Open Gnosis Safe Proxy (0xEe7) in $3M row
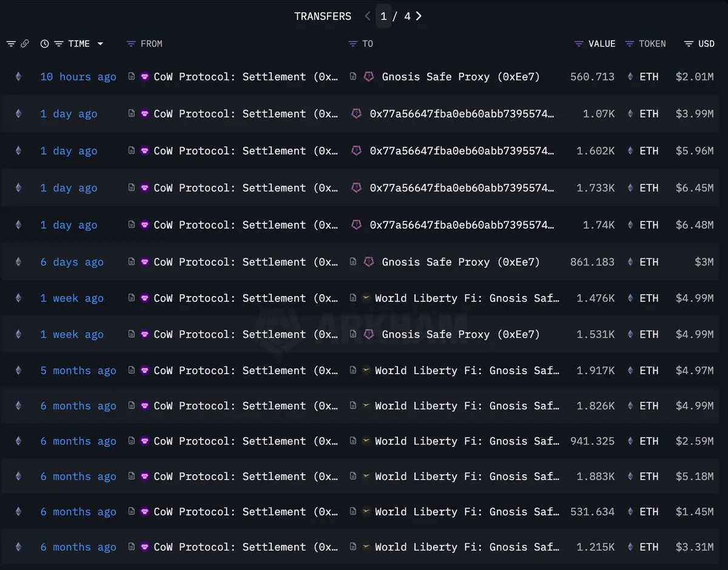728x570 pixels. tap(460, 262)
